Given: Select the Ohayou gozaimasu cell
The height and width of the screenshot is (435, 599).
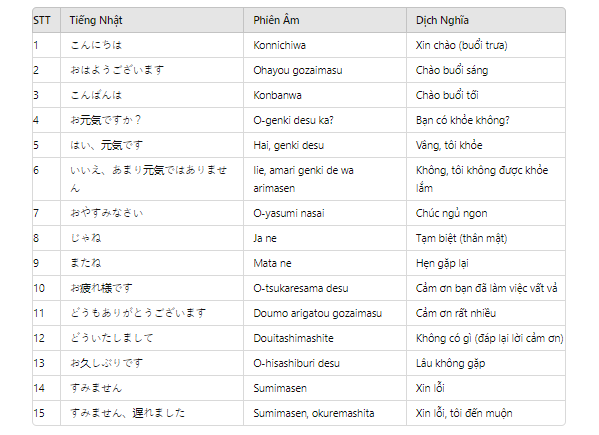Looking at the screenshot, I should 325,70.
